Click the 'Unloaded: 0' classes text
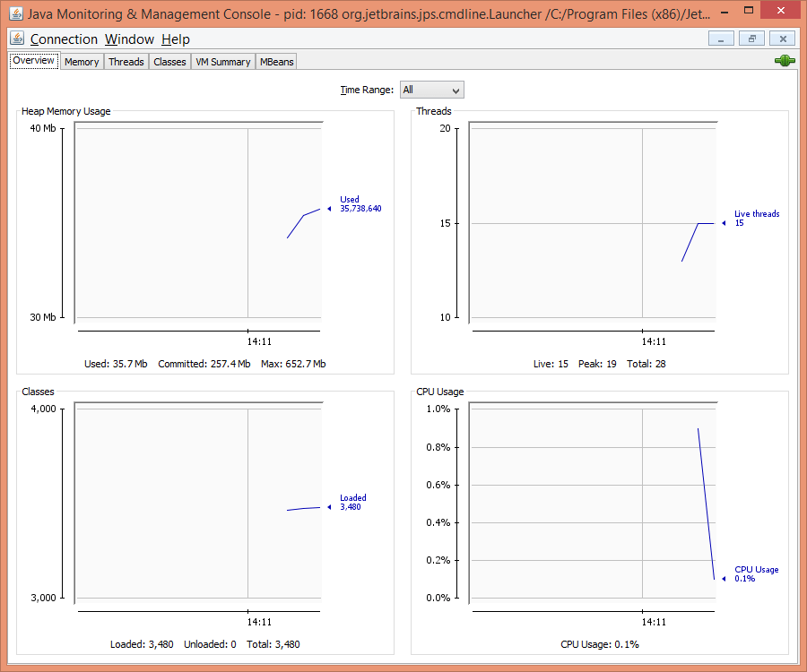Image resolution: width=807 pixels, height=672 pixels. (x=210, y=644)
